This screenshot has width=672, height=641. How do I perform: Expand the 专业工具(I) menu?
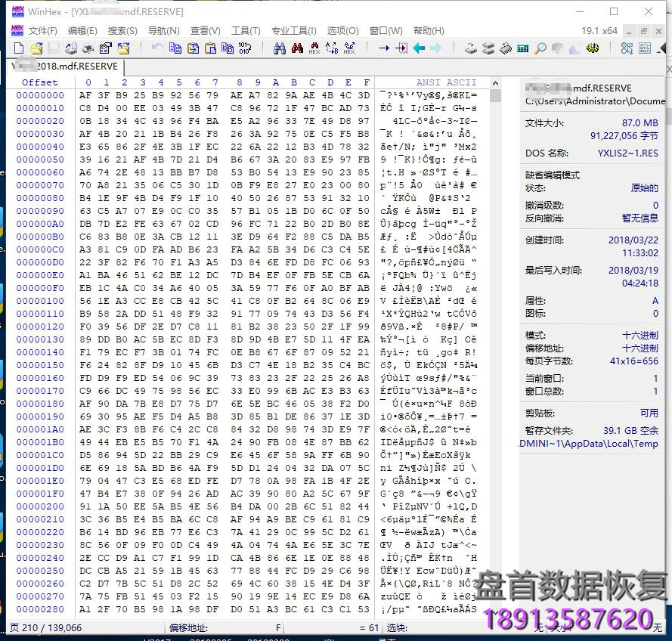[x=294, y=31]
